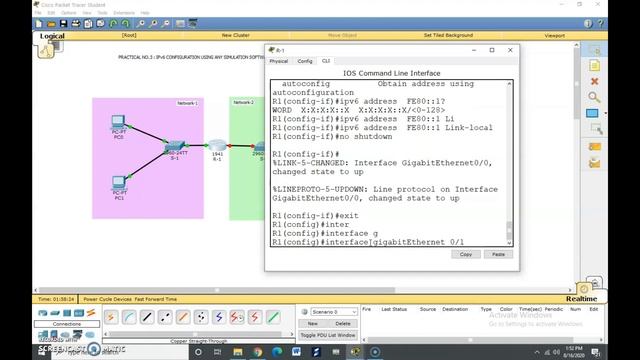Screen dimensions: 640x360
Task: Click the Zoom In magnifier icon
Action: coord(141,24)
